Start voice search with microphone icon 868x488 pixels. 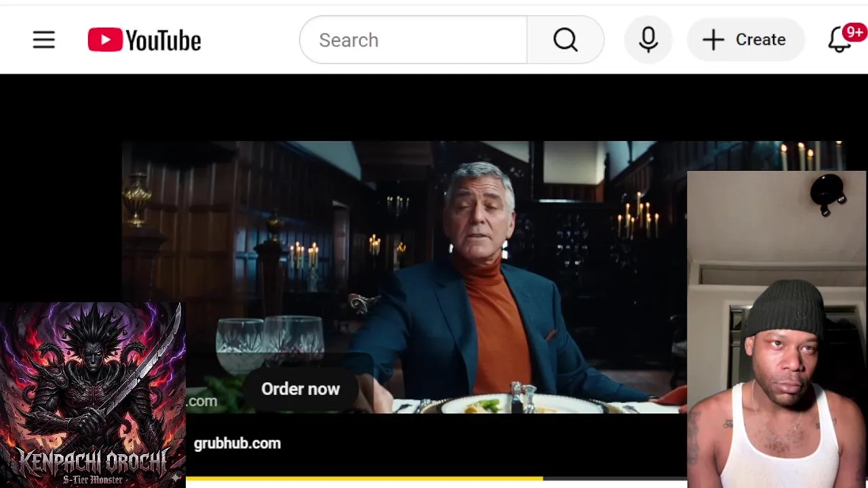(x=648, y=40)
